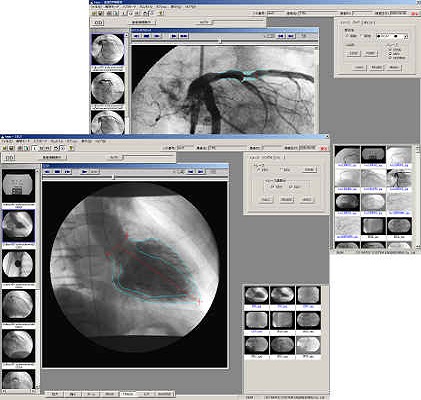Click the first toolbar icon in the front window
Viewport: 421px width, 400px height.
coord(5,148)
